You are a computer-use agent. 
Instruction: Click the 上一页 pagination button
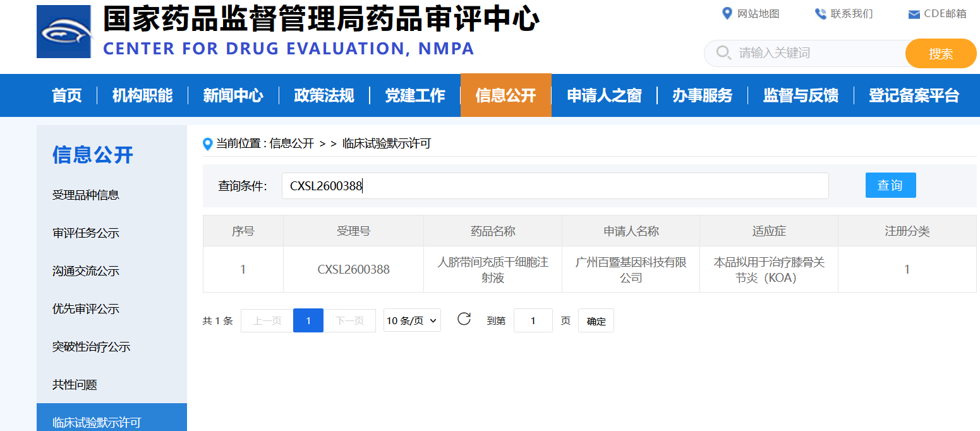click(267, 320)
